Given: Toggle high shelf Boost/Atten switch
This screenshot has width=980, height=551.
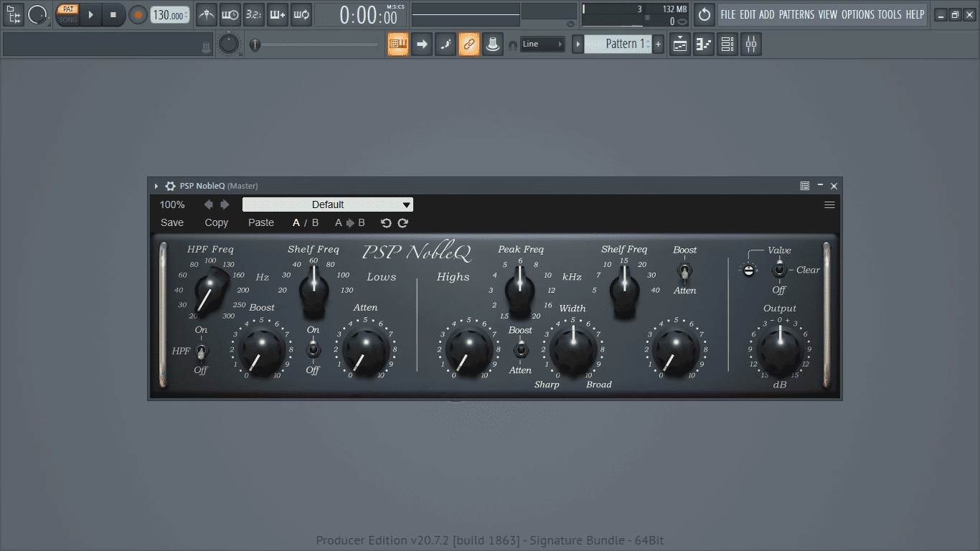Looking at the screenshot, I should click(684, 271).
